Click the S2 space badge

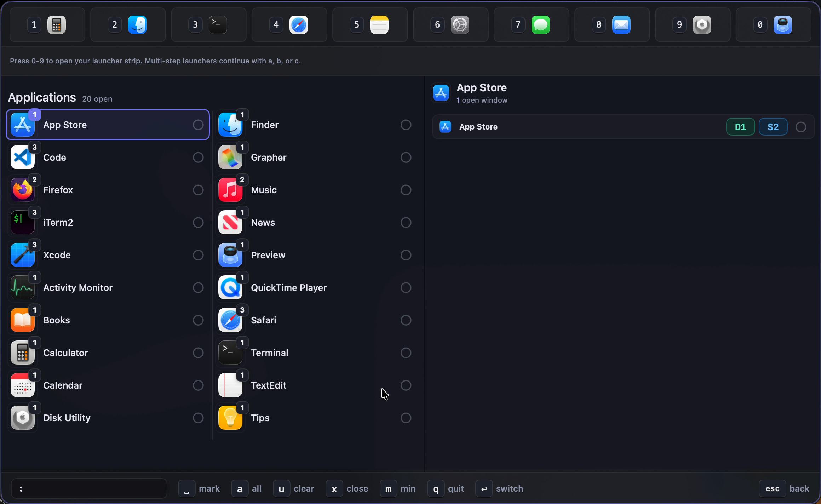pyautogui.click(x=773, y=127)
